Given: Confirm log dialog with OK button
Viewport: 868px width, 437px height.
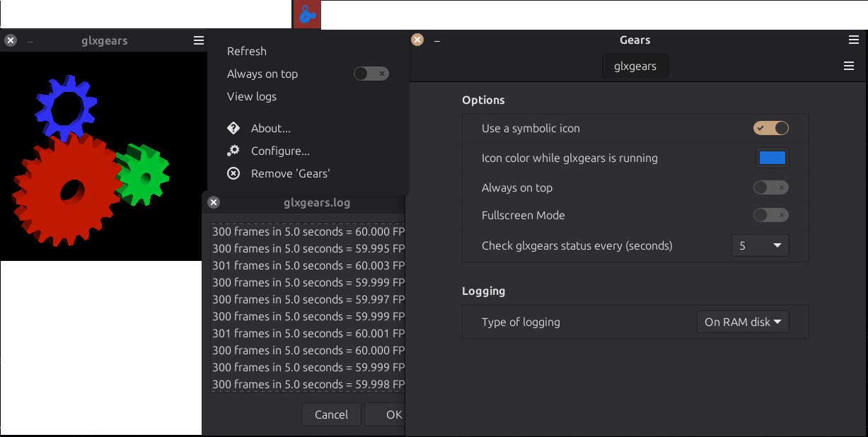Looking at the screenshot, I should [387, 414].
